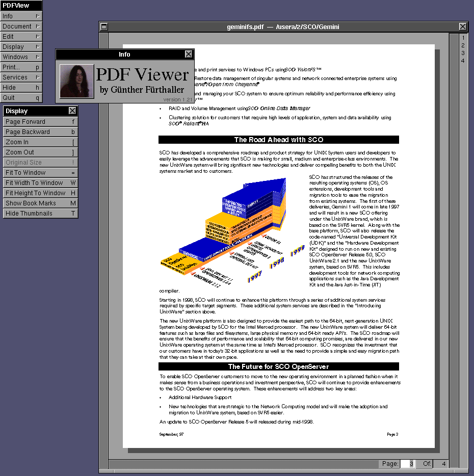Image resolution: width=474 pixels, height=476 pixels.
Task: Choose the Print... menu item
Action: [x=21, y=67]
